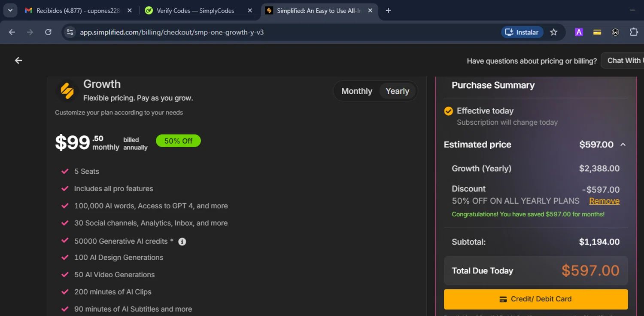
Task: Click the Growth plan heading
Action: point(102,84)
